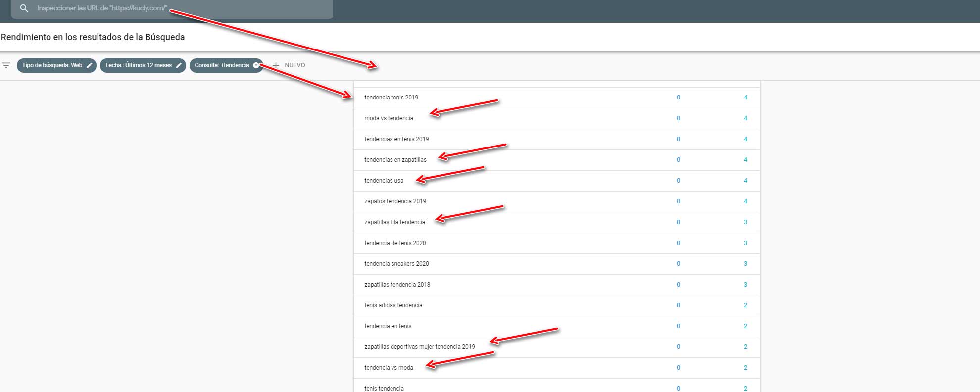Open 'zapatillas deportivas mujer tendencia 2019' query
Image resolution: width=980 pixels, height=392 pixels.
point(419,347)
